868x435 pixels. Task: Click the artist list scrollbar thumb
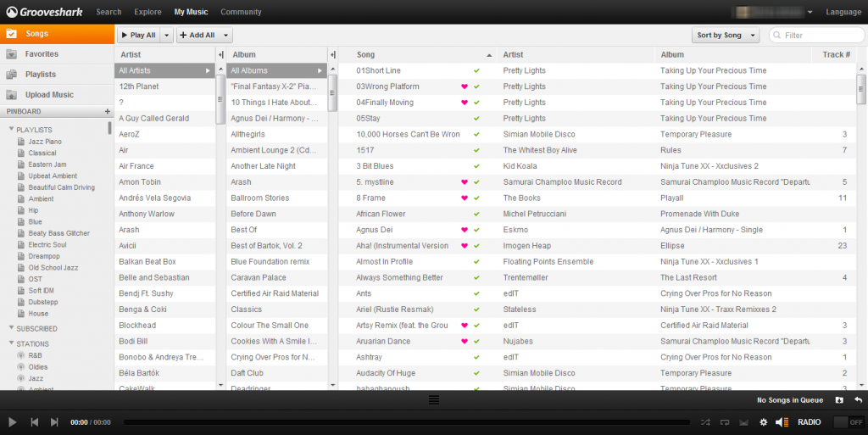(220, 99)
